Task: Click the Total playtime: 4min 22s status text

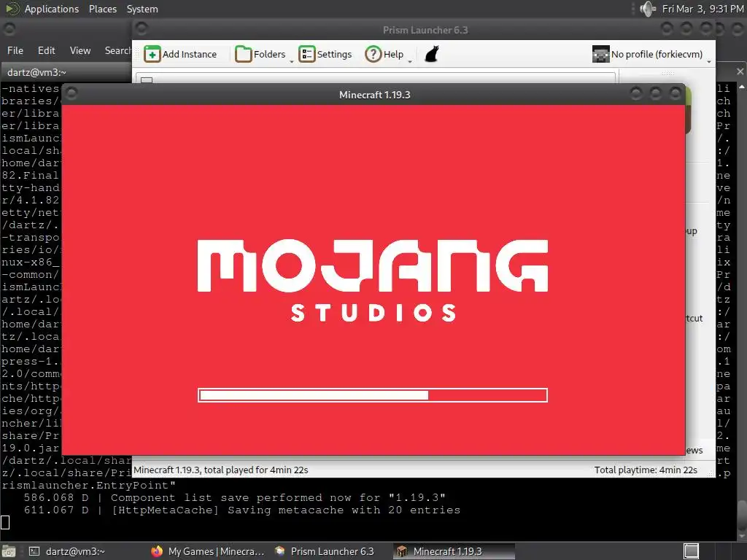Action: (x=646, y=470)
